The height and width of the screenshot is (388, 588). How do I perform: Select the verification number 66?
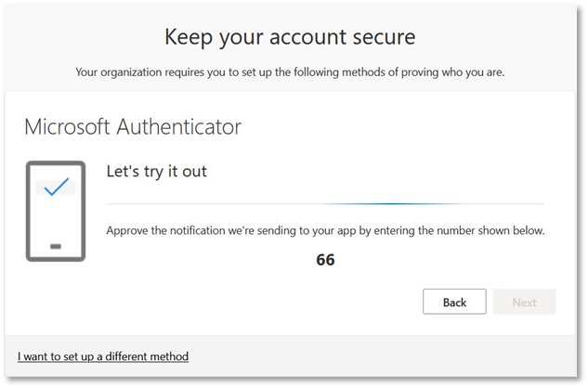tap(325, 260)
